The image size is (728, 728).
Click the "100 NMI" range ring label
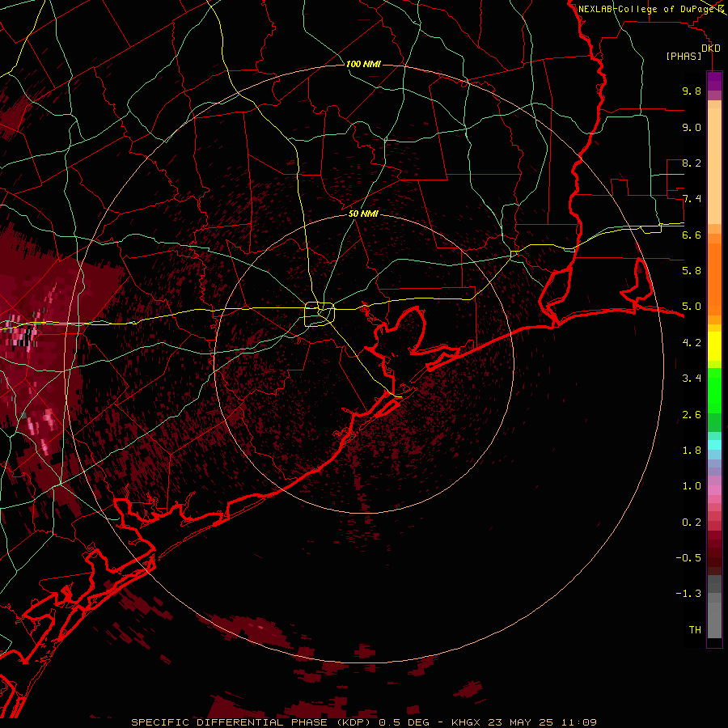pos(363,64)
